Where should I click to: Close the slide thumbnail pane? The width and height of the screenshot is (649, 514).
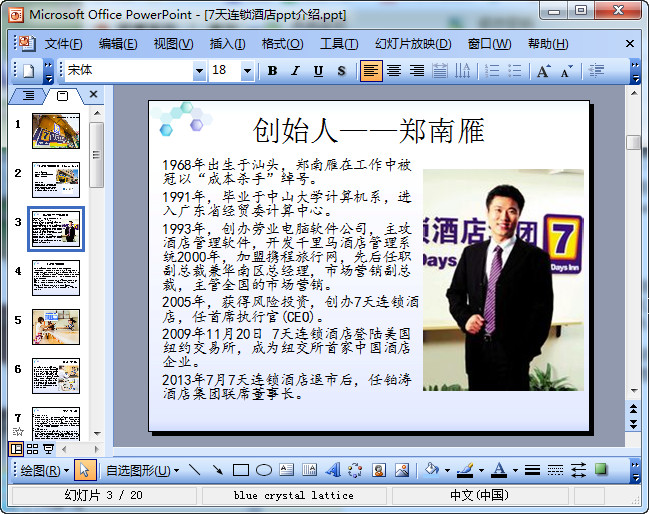click(x=94, y=94)
